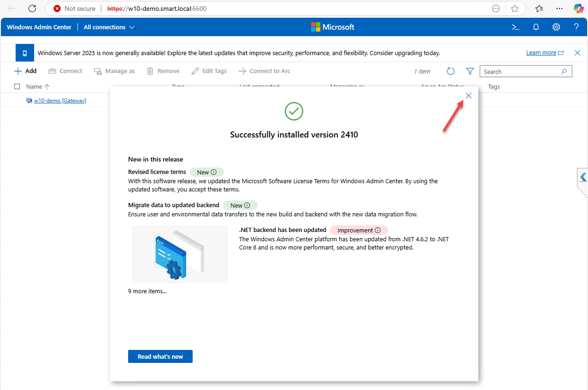
Task: Open the settings gear in header
Action: point(556,27)
